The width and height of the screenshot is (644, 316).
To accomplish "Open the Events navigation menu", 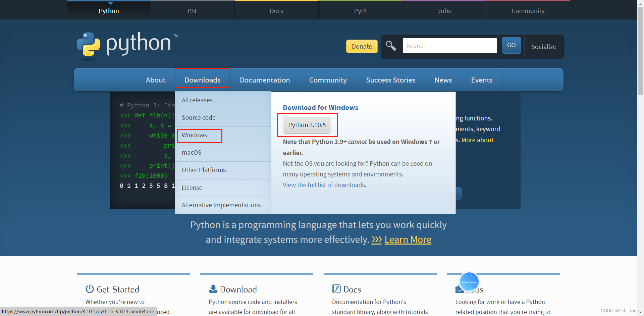I will (x=482, y=80).
